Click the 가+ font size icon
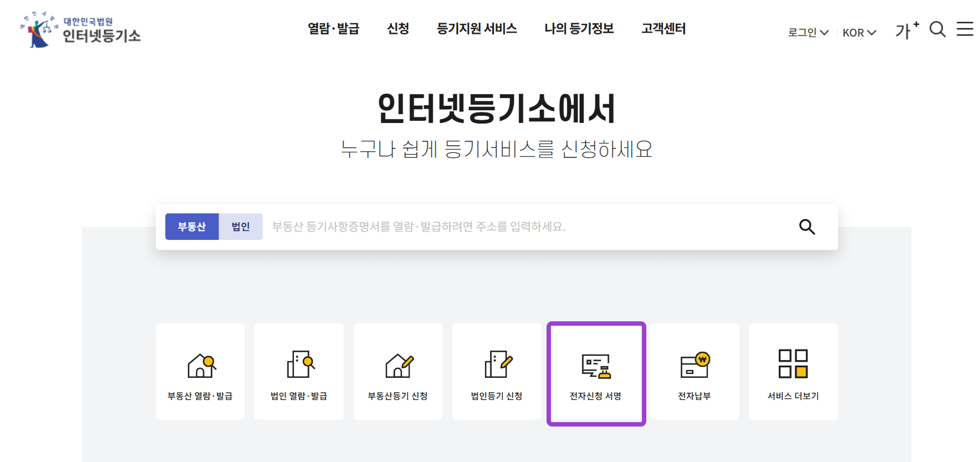Screen dimensions: 980x462 click(907, 30)
